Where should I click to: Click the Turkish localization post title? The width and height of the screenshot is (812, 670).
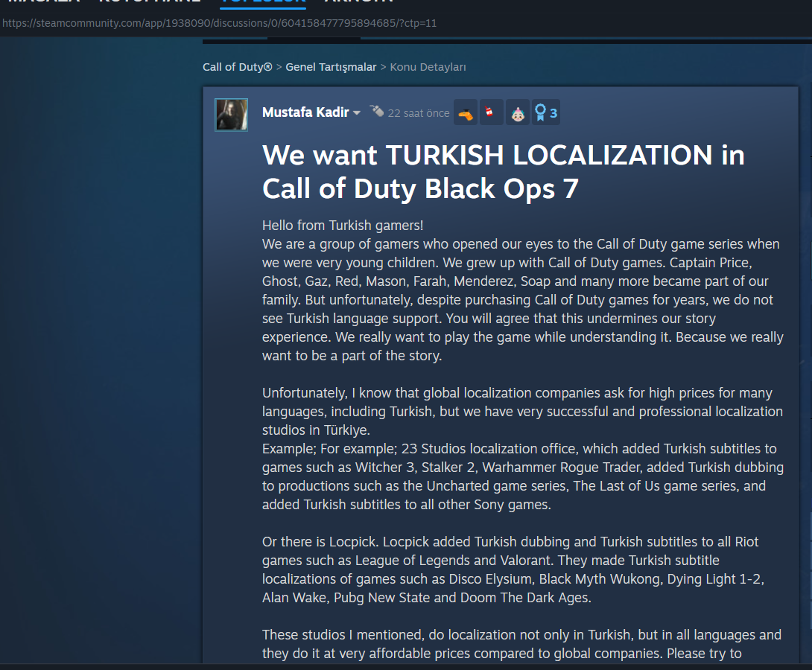tap(503, 172)
